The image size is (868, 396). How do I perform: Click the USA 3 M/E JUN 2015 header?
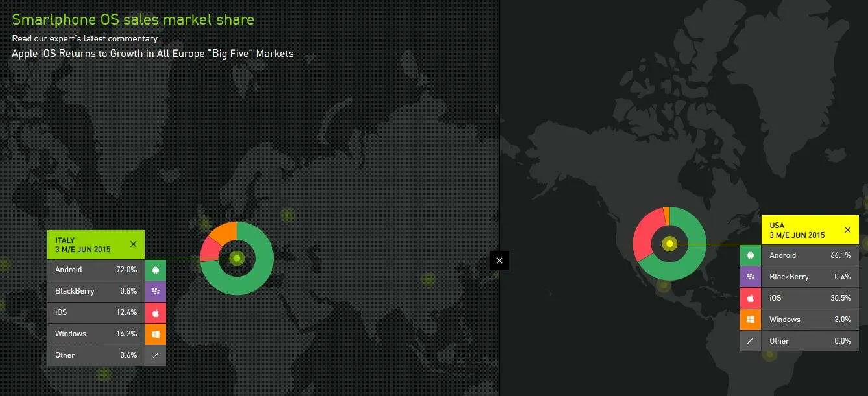tap(810, 230)
